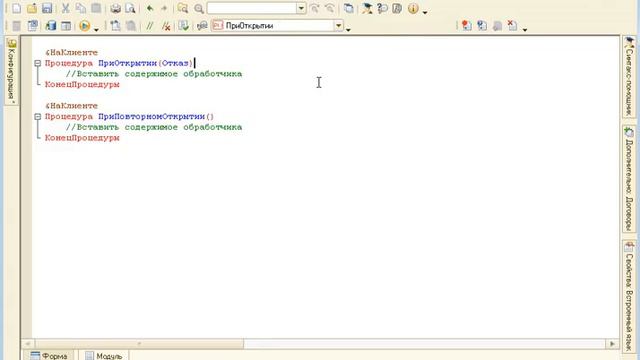Click the ПриПовторномОткрытии procedure name in code
640x360 pixels.
[x=151, y=117]
